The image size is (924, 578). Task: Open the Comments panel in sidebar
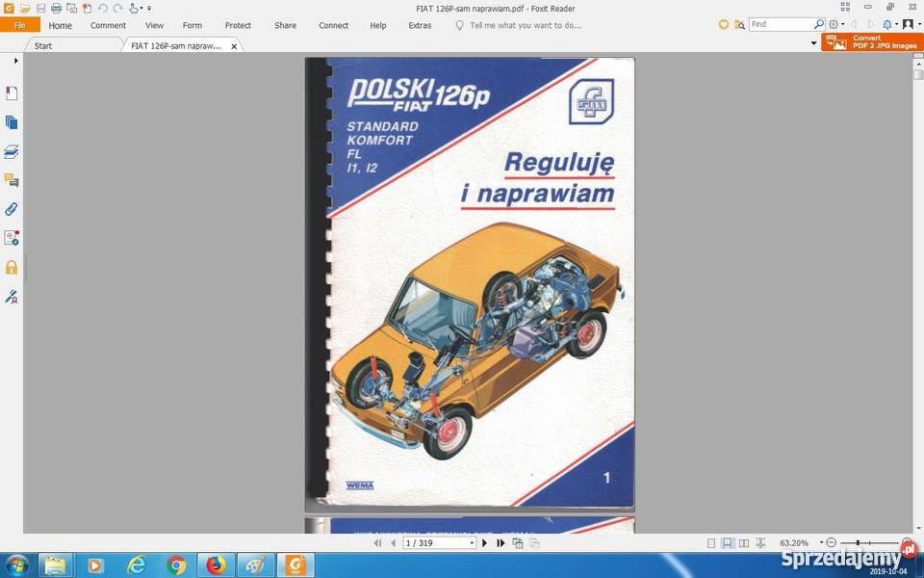click(12, 180)
